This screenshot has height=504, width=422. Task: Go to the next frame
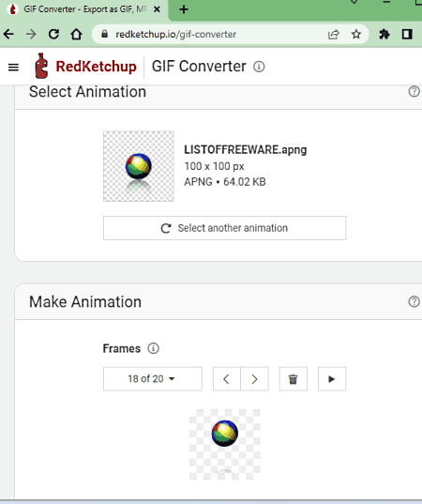(254, 378)
